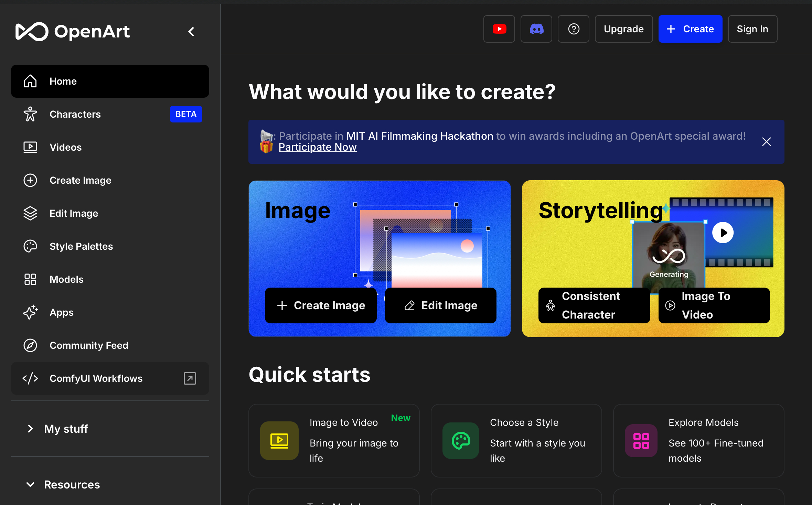The image size is (812, 505).
Task: Click the Style Palettes palette icon
Action: click(30, 246)
